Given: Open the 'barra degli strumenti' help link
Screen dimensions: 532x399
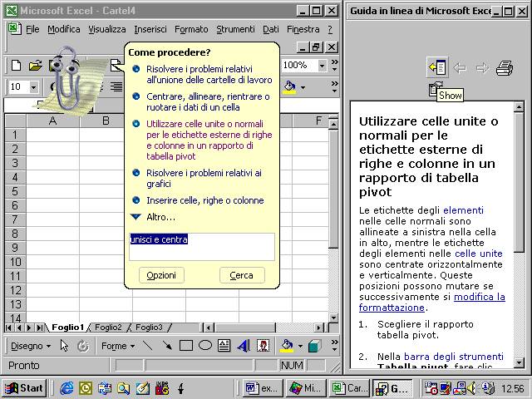Looking at the screenshot, I should click(x=454, y=357).
